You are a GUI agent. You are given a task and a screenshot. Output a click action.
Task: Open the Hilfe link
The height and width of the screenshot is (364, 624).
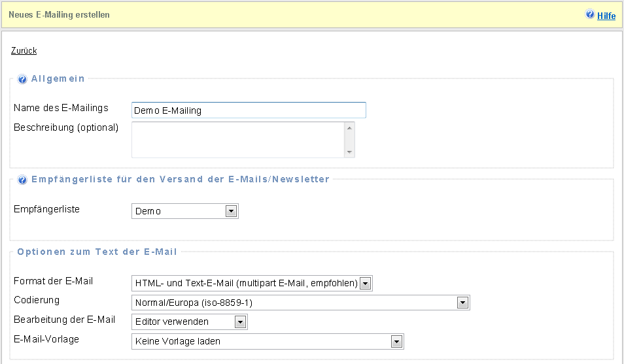pyautogui.click(x=606, y=16)
